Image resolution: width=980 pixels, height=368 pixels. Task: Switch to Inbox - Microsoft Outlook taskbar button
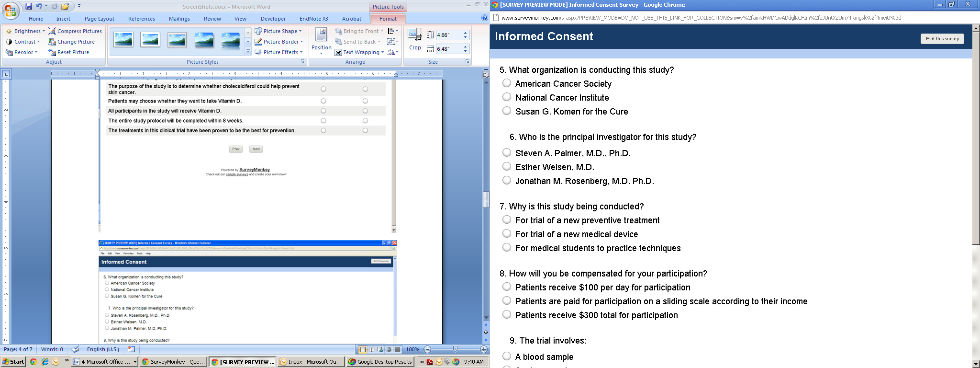pyautogui.click(x=311, y=362)
